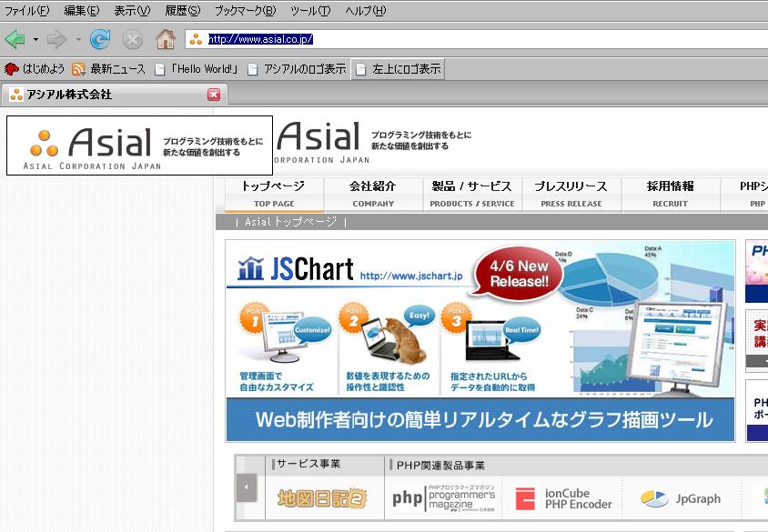This screenshot has height=532, width=768.
Task: Open the ツール(T) menu
Action: click(x=310, y=11)
